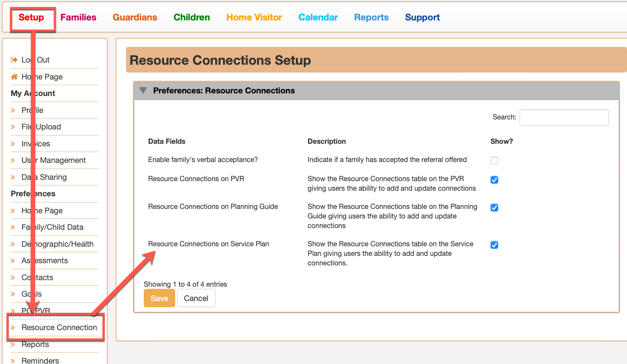Open the Home Visitor top menu
This screenshot has height=364, width=627.
click(254, 17)
